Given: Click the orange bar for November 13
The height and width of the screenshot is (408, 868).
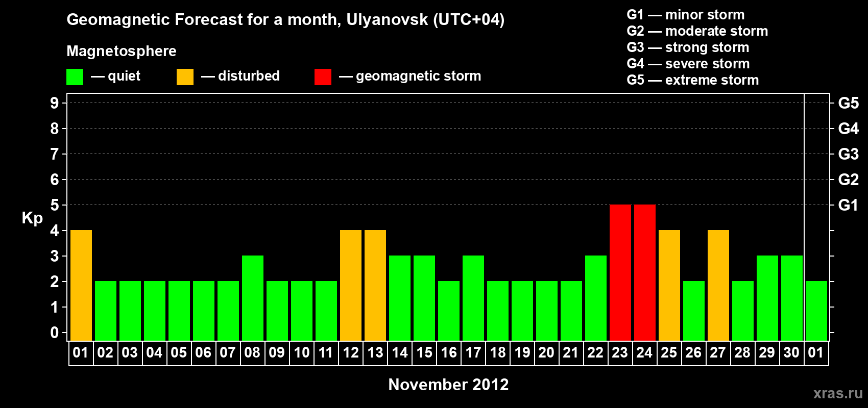Looking at the screenshot, I should pos(375,285).
